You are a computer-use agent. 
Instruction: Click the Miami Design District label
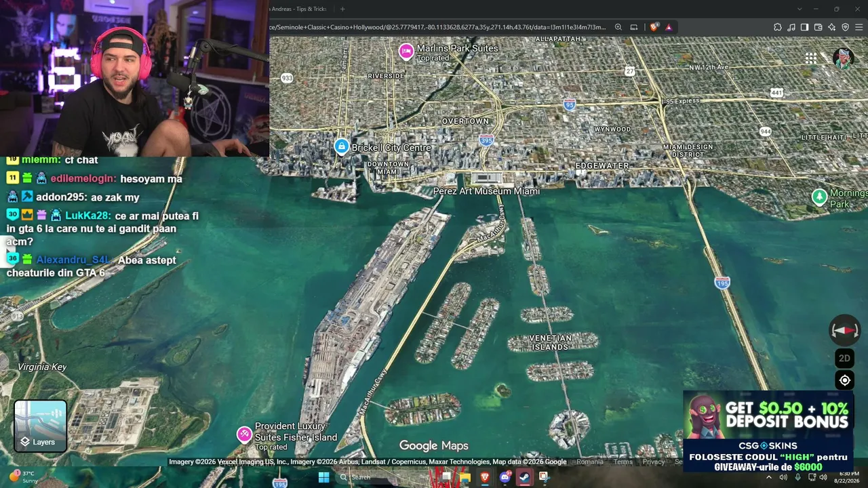(688, 150)
